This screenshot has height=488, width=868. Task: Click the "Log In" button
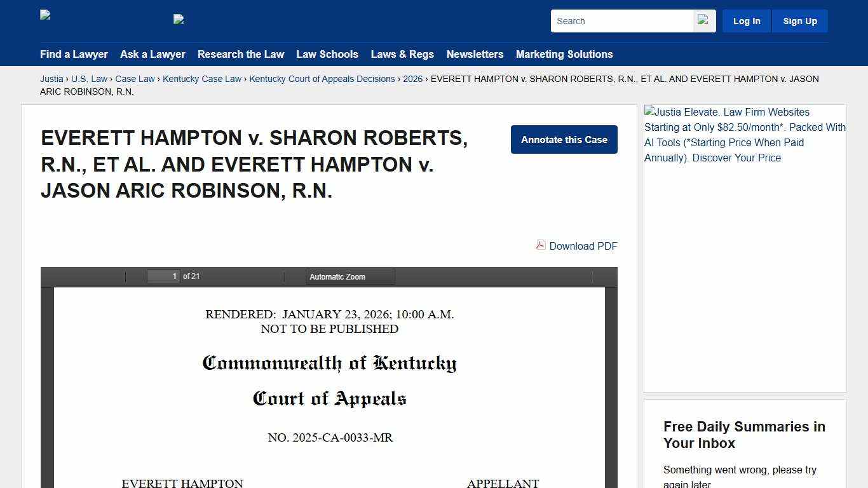click(746, 20)
